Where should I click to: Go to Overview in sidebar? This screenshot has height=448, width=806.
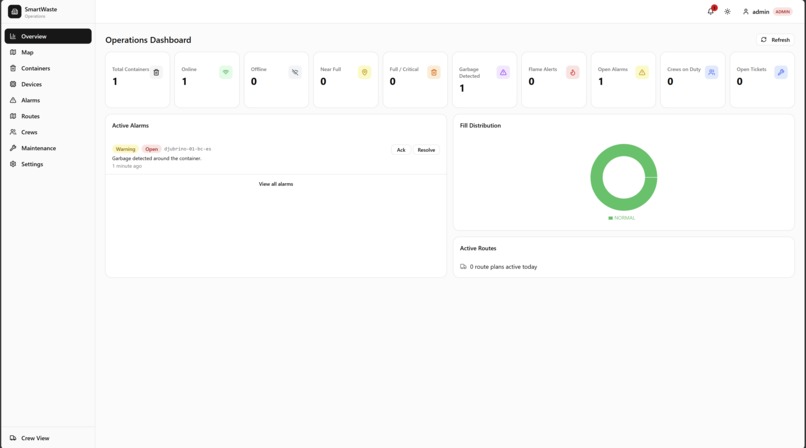click(48, 36)
